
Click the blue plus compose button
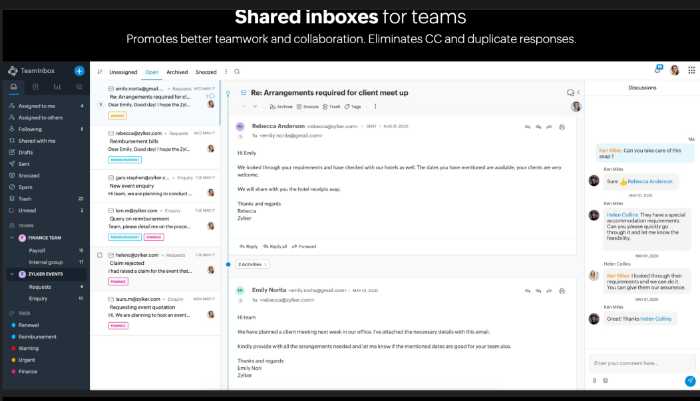coord(79,71)
